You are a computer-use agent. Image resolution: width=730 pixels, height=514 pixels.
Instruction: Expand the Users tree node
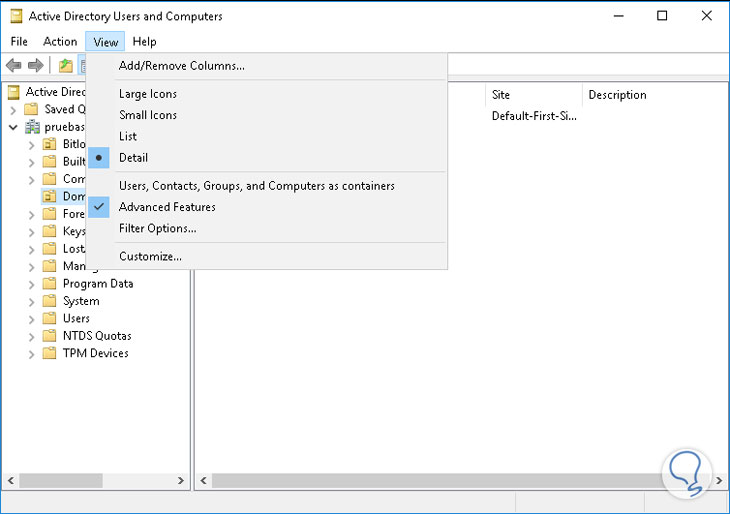tap(31, 319)
